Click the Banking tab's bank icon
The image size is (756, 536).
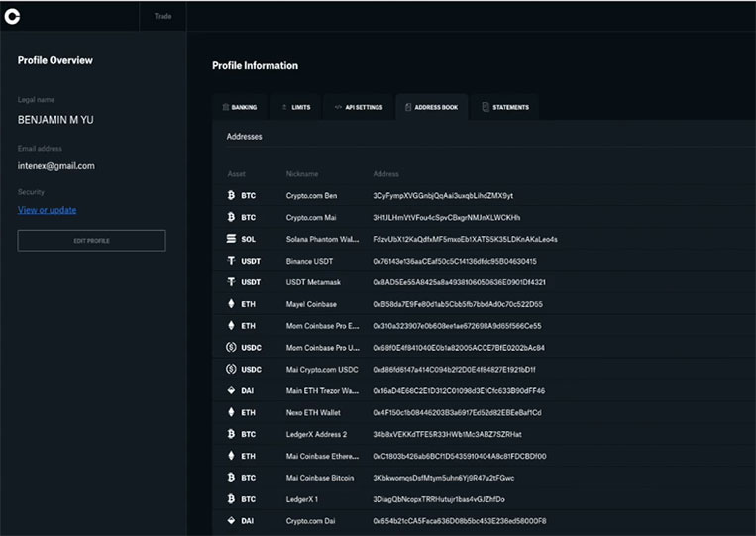pos(226,107)
